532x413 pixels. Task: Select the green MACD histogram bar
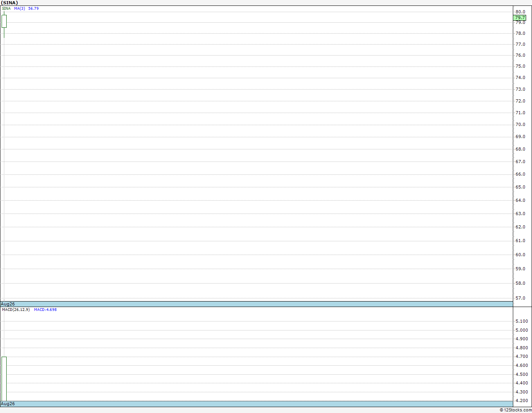click(x=4, y=379)
